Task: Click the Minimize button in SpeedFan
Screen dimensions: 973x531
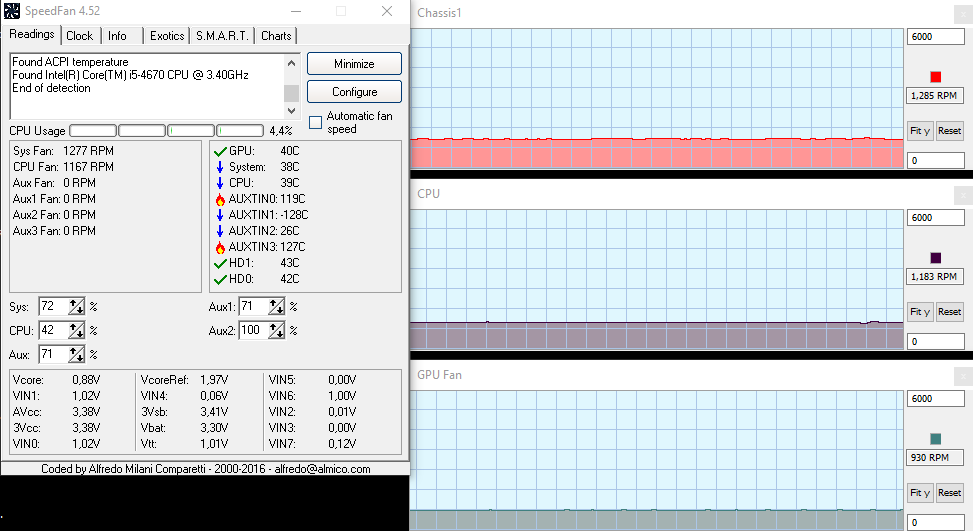Action: [354, 64]
